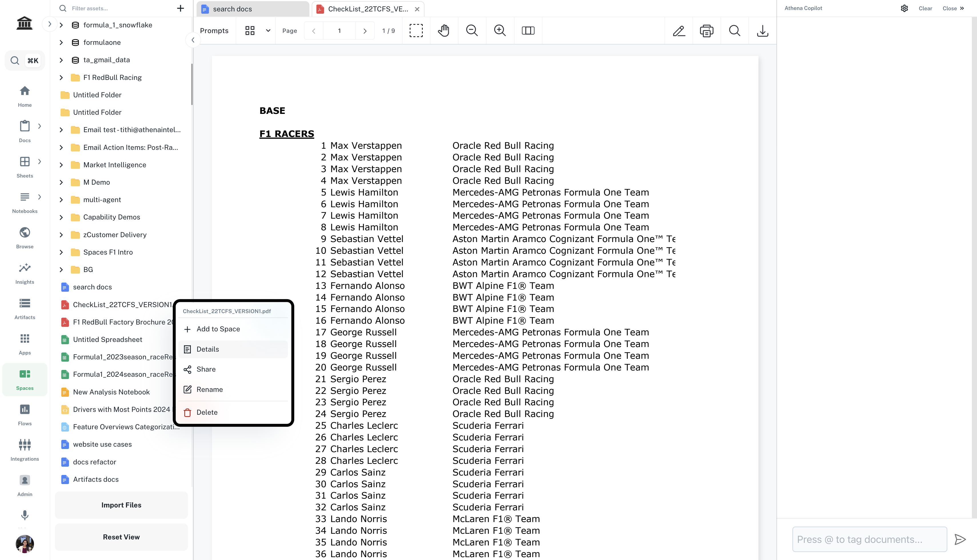Open the annotate pencil tool
This screenshot has width=977, height=560.
point(679,31)
